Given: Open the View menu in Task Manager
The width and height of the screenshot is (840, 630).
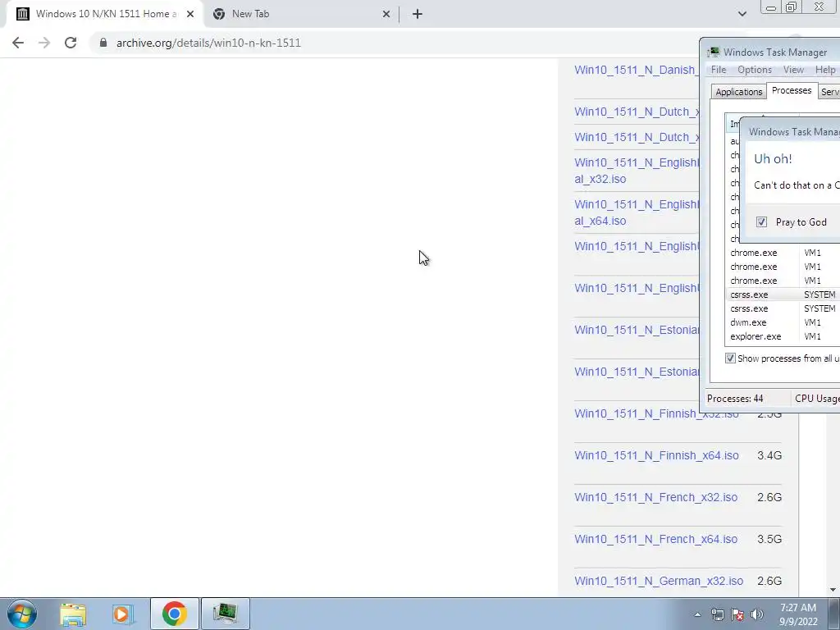Looking at the screenshot, I should 793,70.
